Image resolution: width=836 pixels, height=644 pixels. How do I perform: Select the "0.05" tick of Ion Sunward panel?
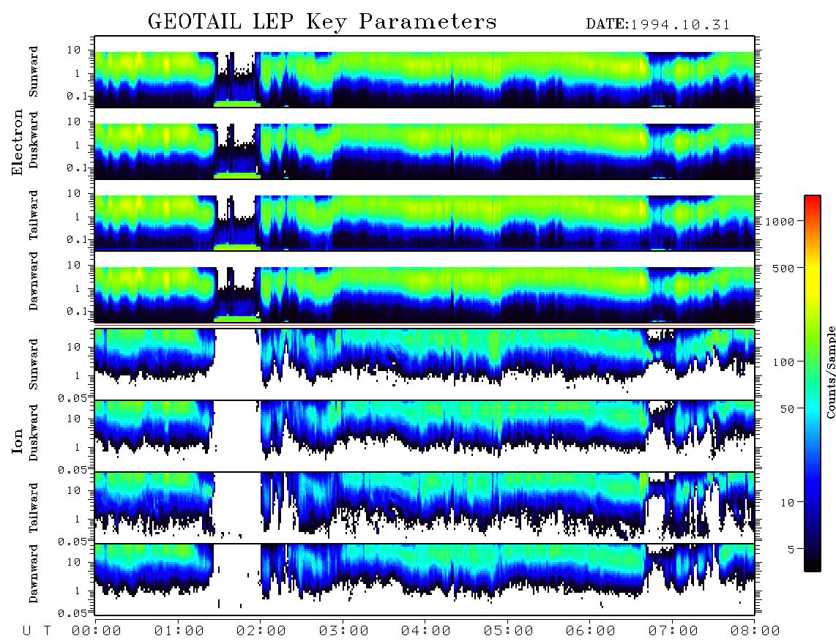72,397
